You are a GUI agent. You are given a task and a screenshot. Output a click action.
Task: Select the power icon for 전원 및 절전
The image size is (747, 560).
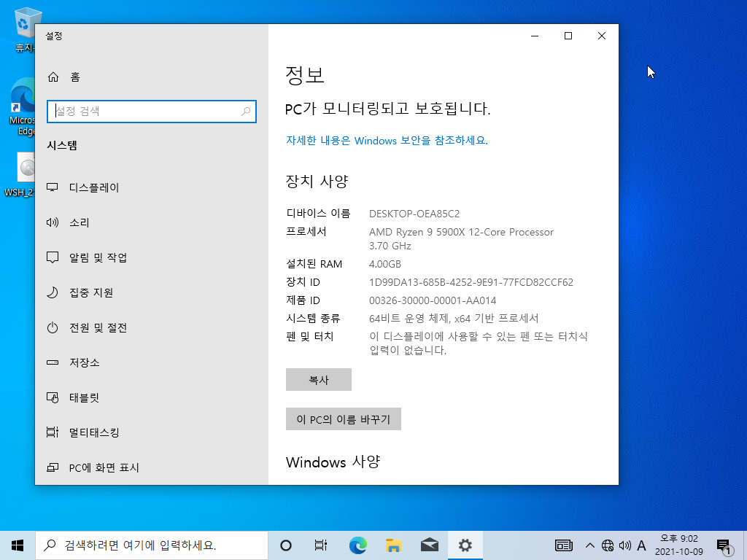[x=53, y=327]
